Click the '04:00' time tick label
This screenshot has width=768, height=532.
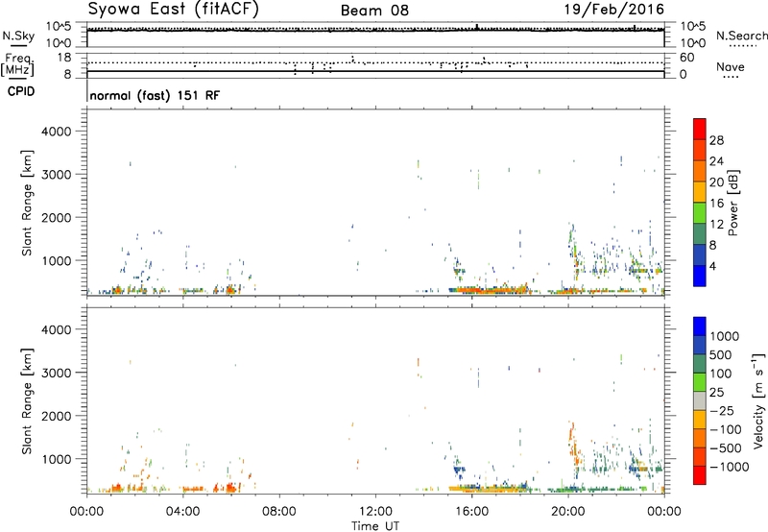coord(182,512)
